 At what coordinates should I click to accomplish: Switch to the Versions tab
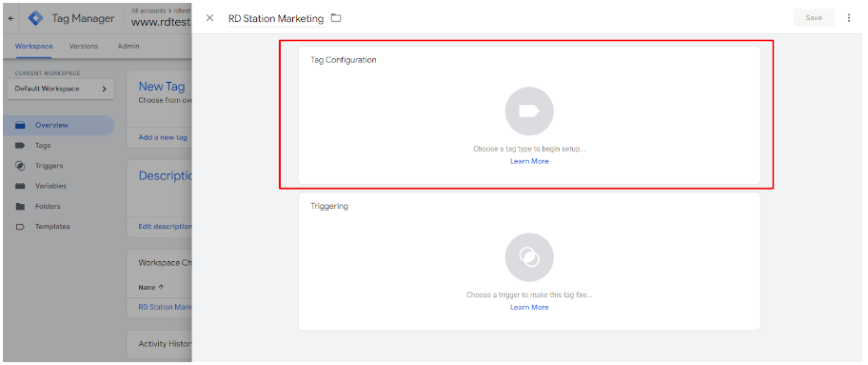tap(84, 46)
